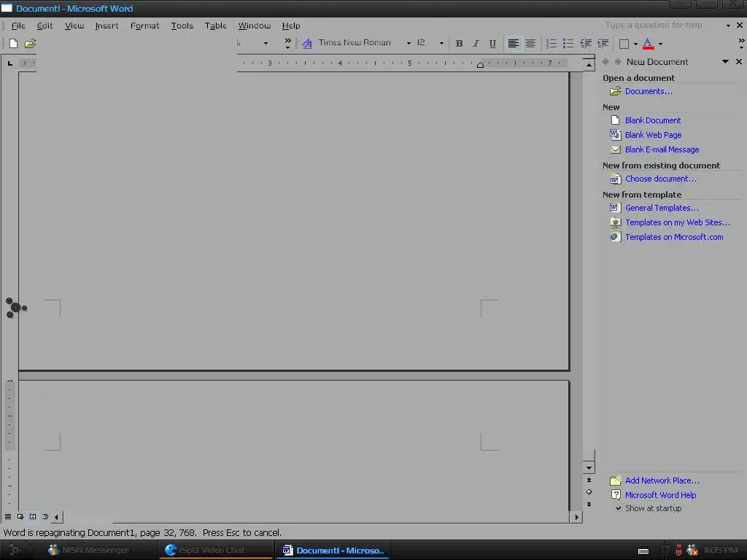Open General Templates... link
This screenshot has height=560, width=747.
pyautogui.click(x=662, y=208)
